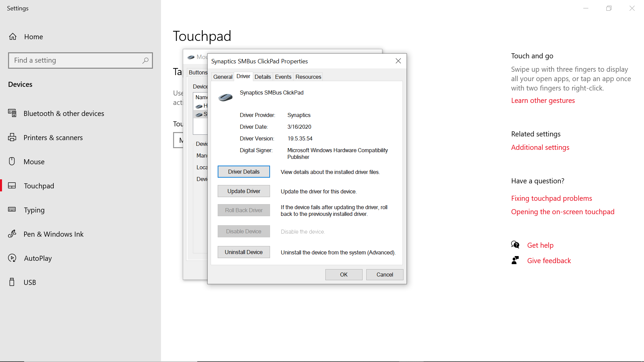Click the Get help speech bubble icon

coord(516,245)
